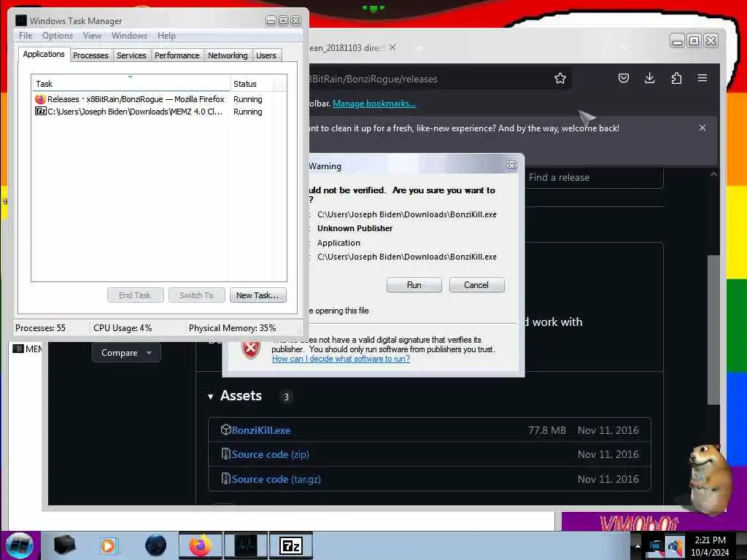The width and height of the screenshot is (747, 560).
Task: Click the Firefox icon in the task list
Action: pyautogui.click(x=40, y=99)
